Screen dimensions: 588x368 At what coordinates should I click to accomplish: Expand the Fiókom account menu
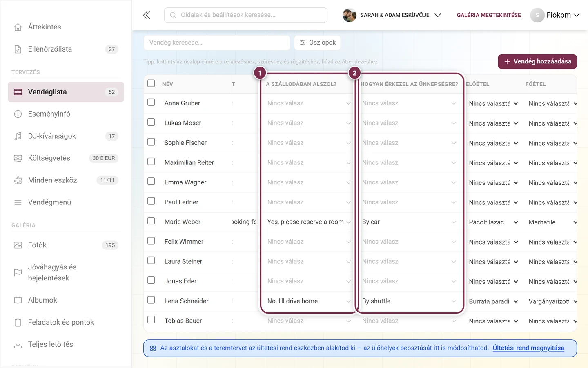coord(555,15)
